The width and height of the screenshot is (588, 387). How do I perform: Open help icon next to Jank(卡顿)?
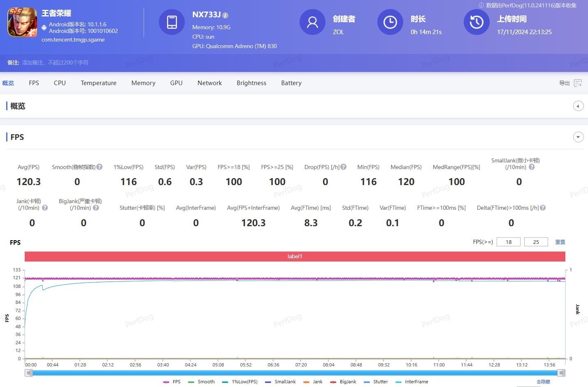(x=45, y=208)
